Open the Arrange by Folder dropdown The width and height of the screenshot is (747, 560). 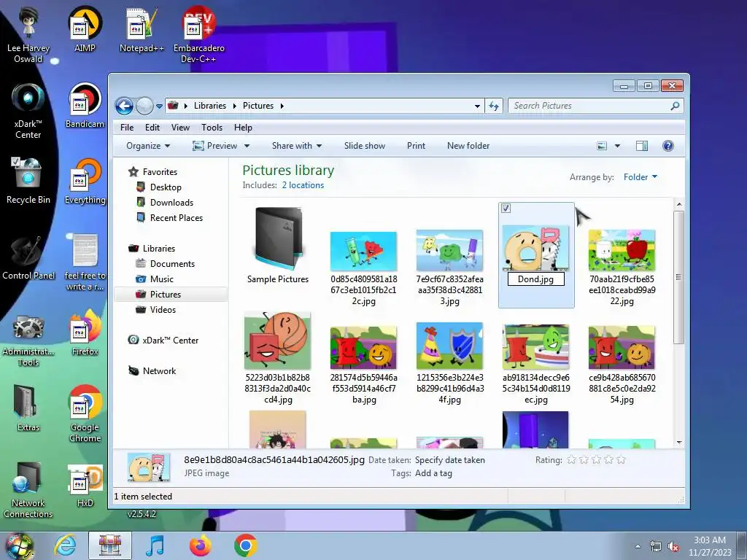[x=640, y=177]
